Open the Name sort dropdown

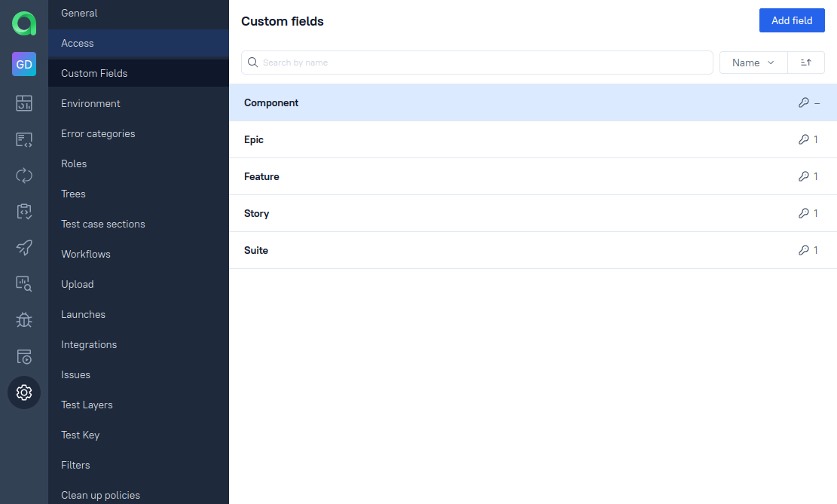click(x=753, y=63)
